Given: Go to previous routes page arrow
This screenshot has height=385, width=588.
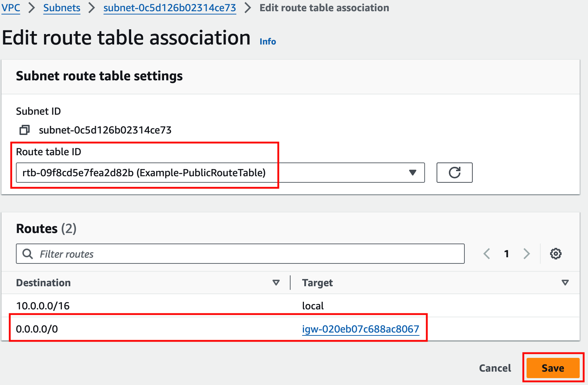Looking at the screenshot, I should (x=487, y=254).
